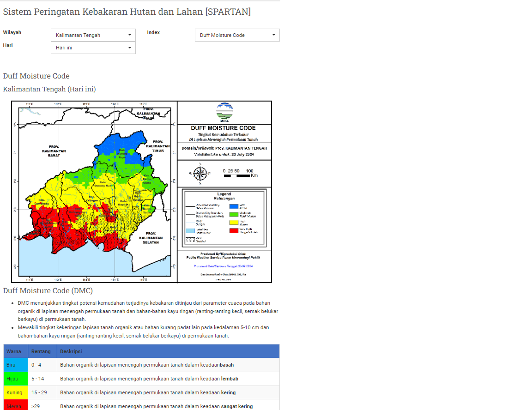
Task: Click the Rentang column header
Action: (x=42, y=351)
